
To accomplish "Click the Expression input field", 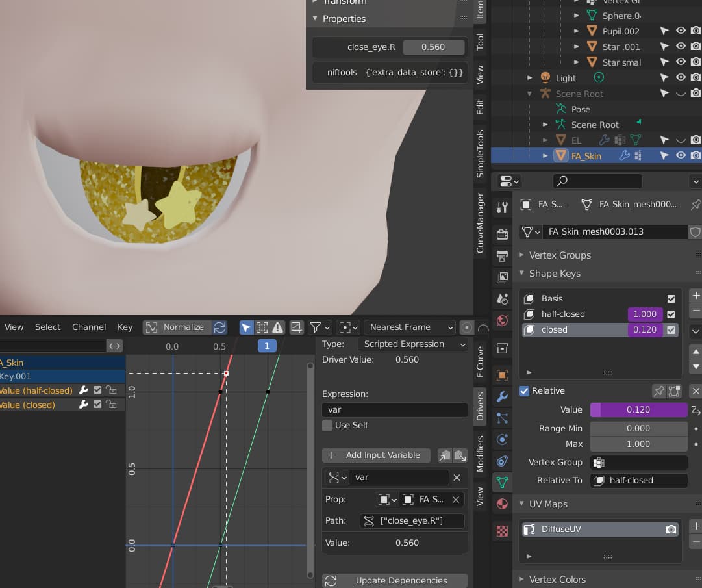I will [394, 410].
